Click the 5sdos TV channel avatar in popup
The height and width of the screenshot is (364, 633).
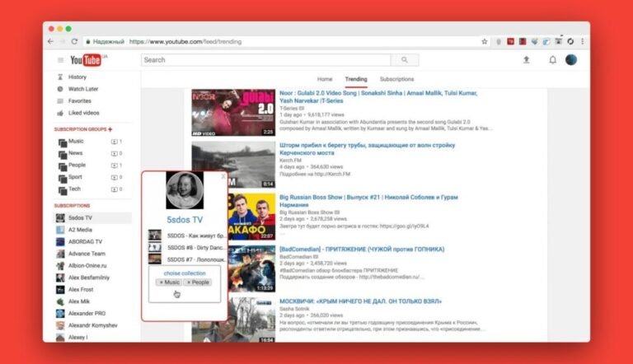tap(185, 190)
